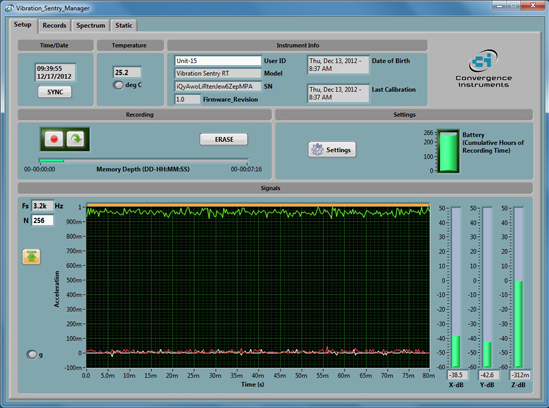
Task: Click the Date of Birth value field
Action: pyautogui.click(x=338, y=65)
